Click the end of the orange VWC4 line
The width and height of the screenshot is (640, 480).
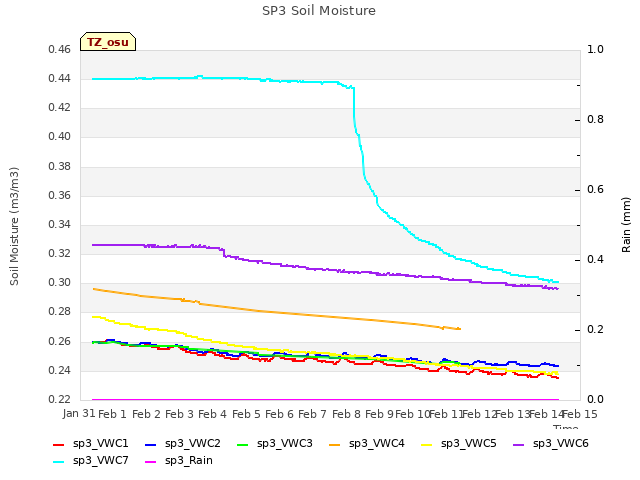(460, 329)
